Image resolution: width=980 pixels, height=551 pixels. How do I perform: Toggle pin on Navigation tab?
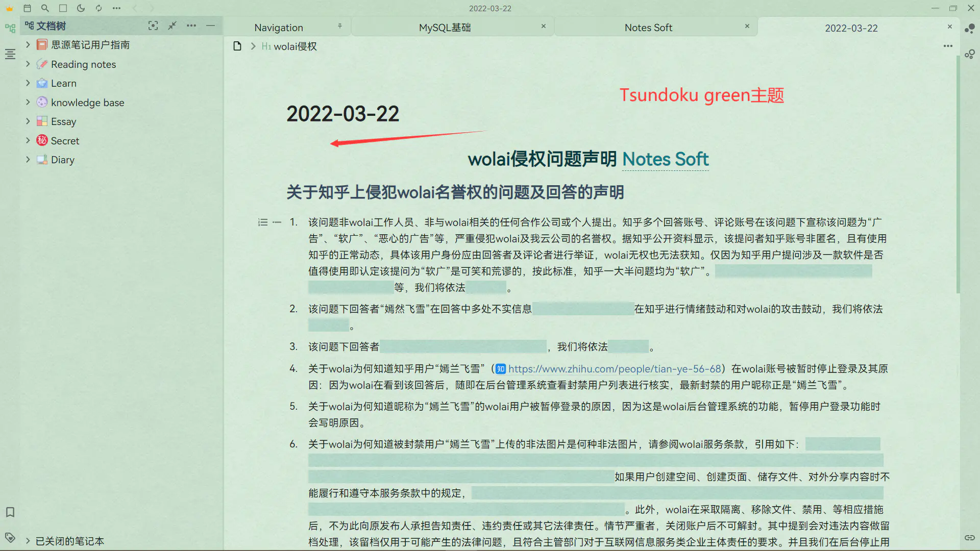[340, 26]
